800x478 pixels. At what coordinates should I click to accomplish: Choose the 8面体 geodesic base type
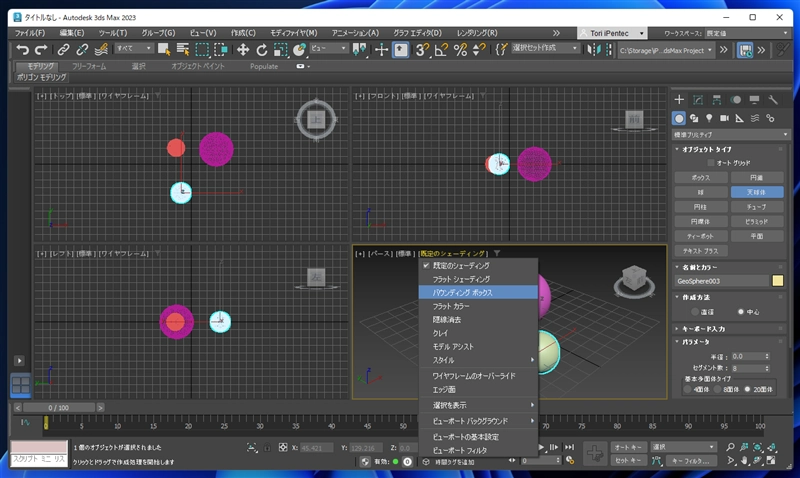717,389
